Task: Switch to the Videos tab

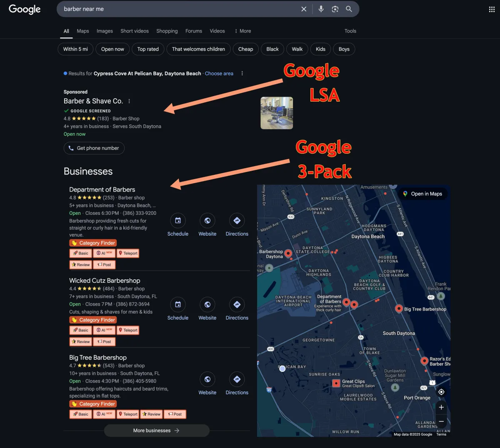Action: point(217,31)
